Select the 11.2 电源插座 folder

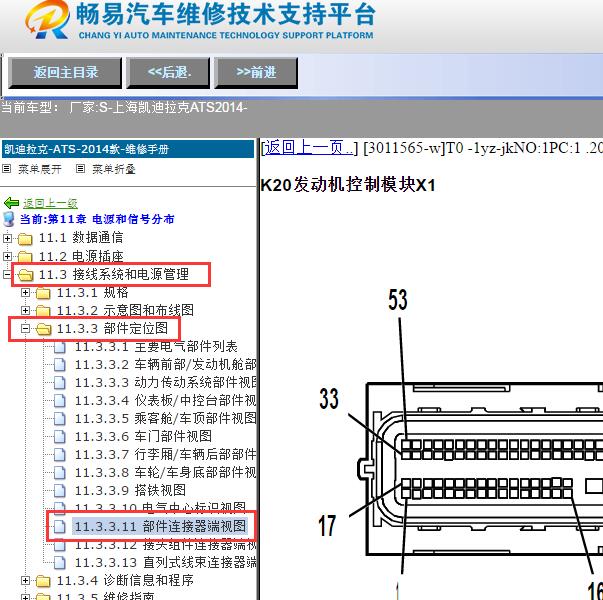[x=81, y=256]
